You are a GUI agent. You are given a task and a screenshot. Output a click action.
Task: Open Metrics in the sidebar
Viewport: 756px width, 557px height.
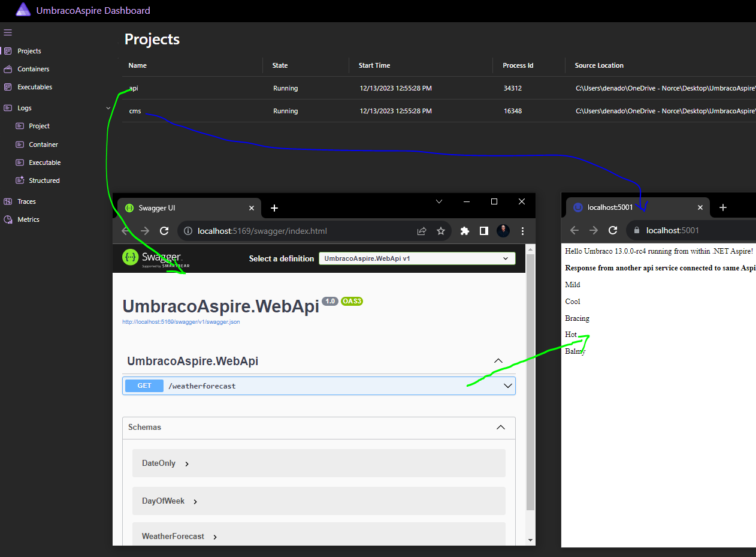(x=28, y=219)
